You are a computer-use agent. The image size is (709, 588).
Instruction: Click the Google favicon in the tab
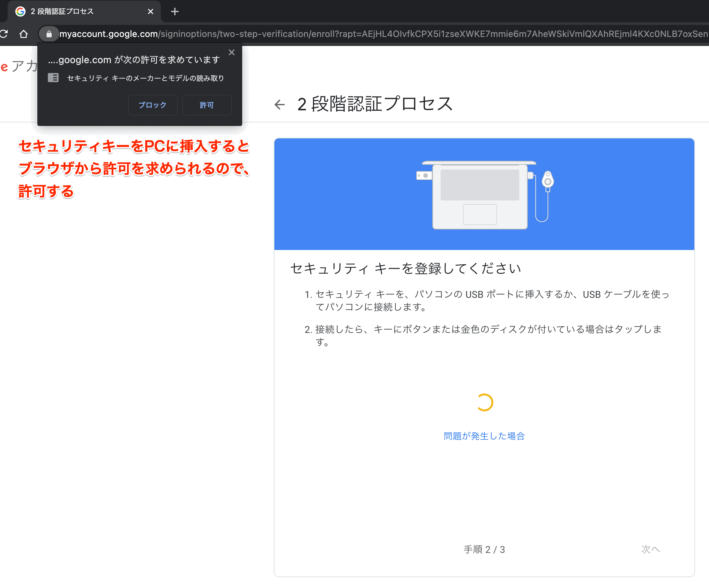coord(21,11)
